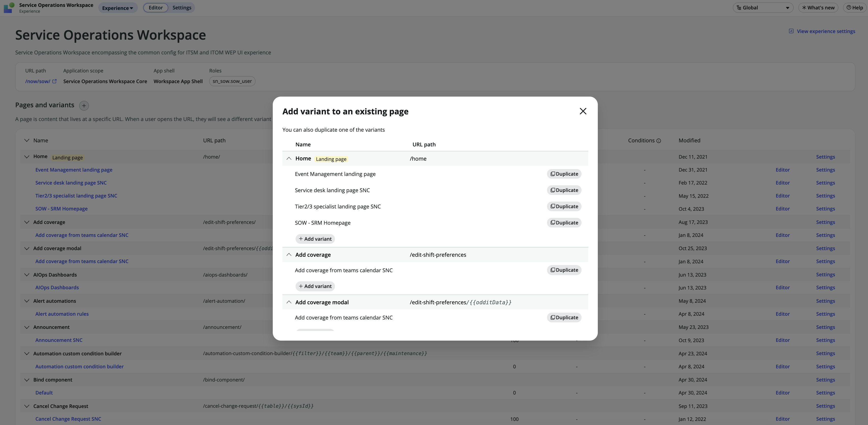Switch to the Settings tab in header
Viewport: 868px width, 425px height.
[182, 8]
